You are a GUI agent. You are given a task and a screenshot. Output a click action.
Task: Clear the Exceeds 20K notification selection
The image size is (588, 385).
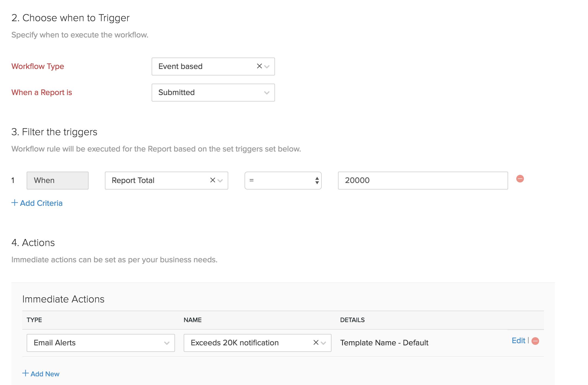(x=316, y=343)
